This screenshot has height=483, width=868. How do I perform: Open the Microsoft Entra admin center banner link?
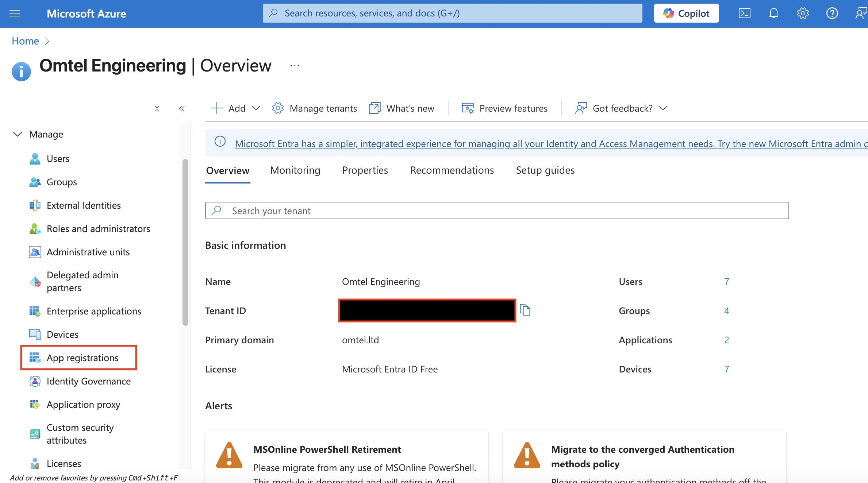click(x=551, y=144)
